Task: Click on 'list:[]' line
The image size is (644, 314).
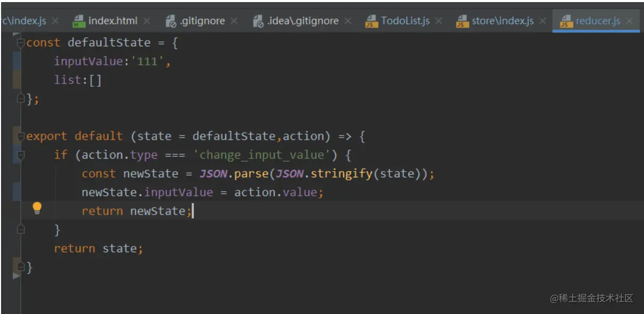Action: tap(78, 80)
